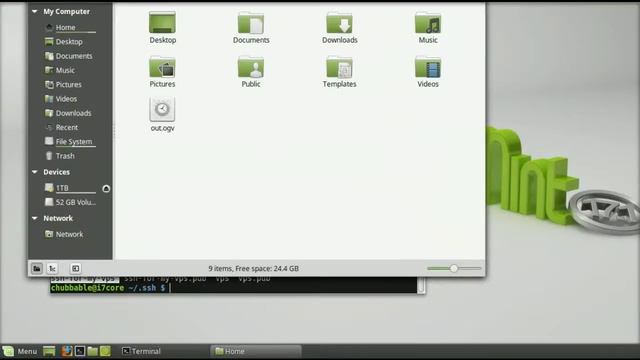
Task: Hide the sidebar toggle button
Action: coord(76,269)
